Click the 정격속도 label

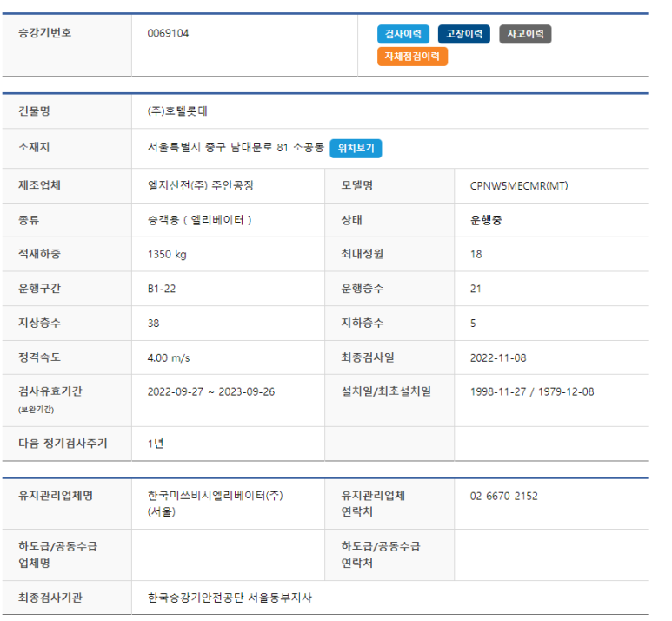click(39, 357)
